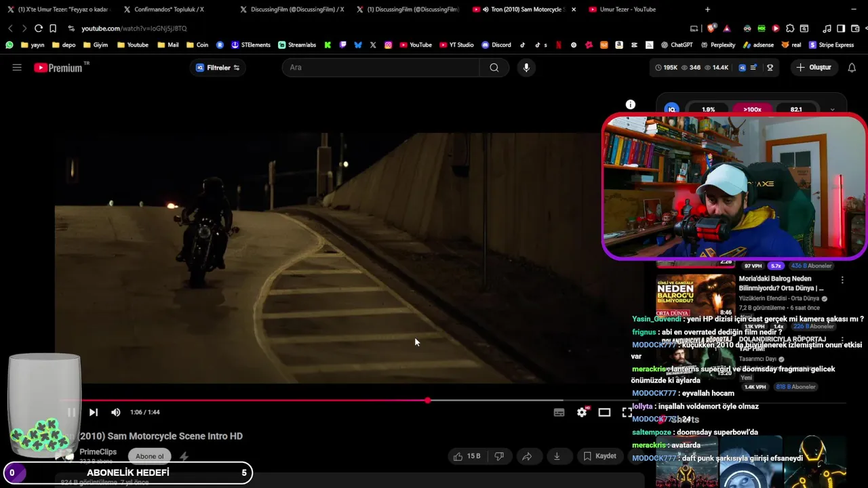Open STElements bookmark

[251, 45]
